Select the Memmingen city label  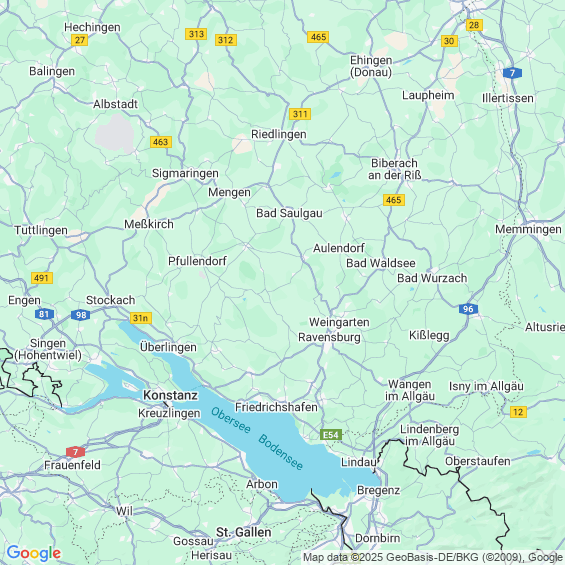(x=528, y=229)
